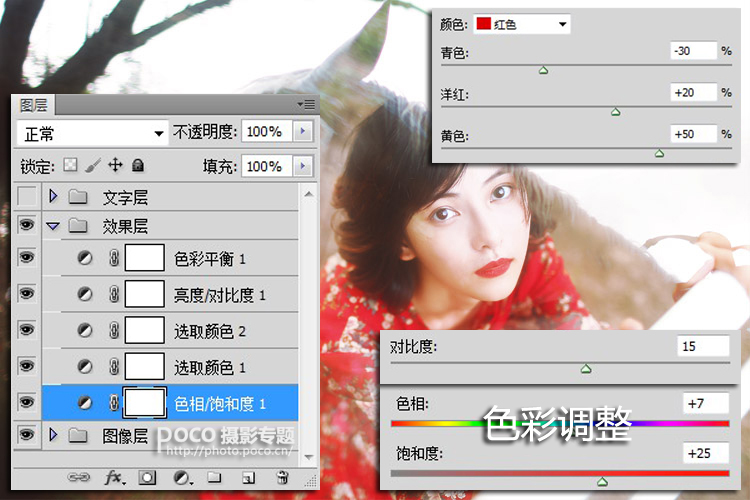
Task: Hide the 选取颜色 2 layer
Action: coord(27,329)
